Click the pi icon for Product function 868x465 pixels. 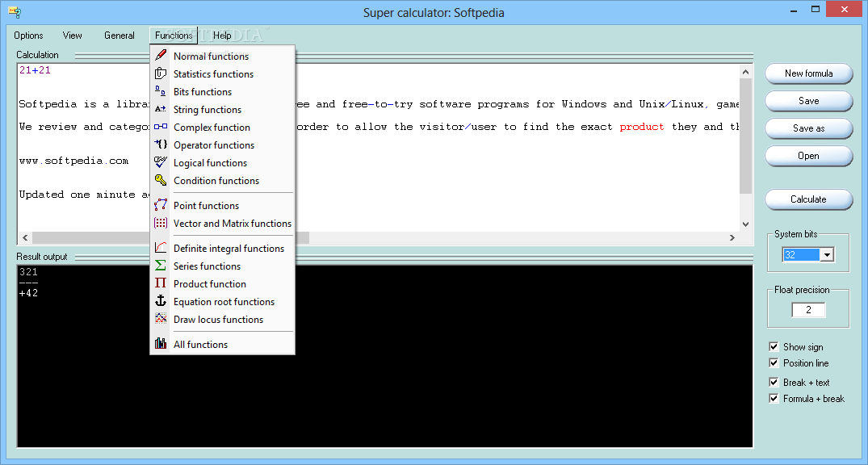click(161, 283)
